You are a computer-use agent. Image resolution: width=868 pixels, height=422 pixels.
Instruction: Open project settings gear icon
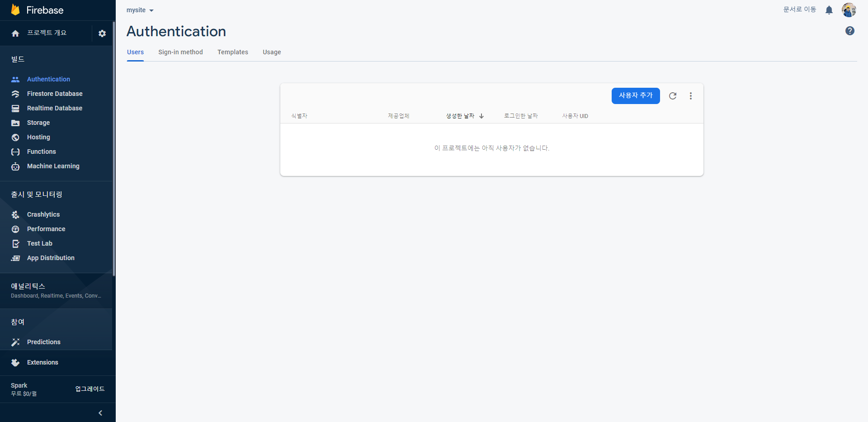click(x=102, y=33)
